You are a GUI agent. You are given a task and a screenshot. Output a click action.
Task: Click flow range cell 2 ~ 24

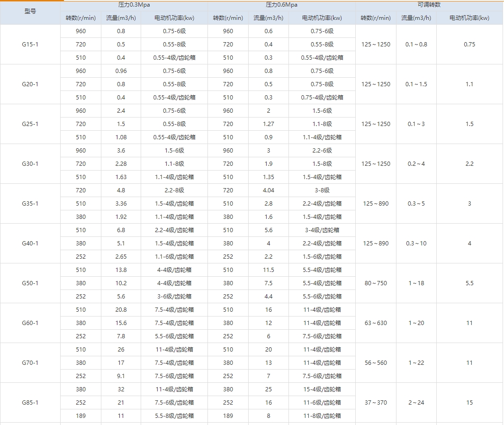tap(416, 403)
